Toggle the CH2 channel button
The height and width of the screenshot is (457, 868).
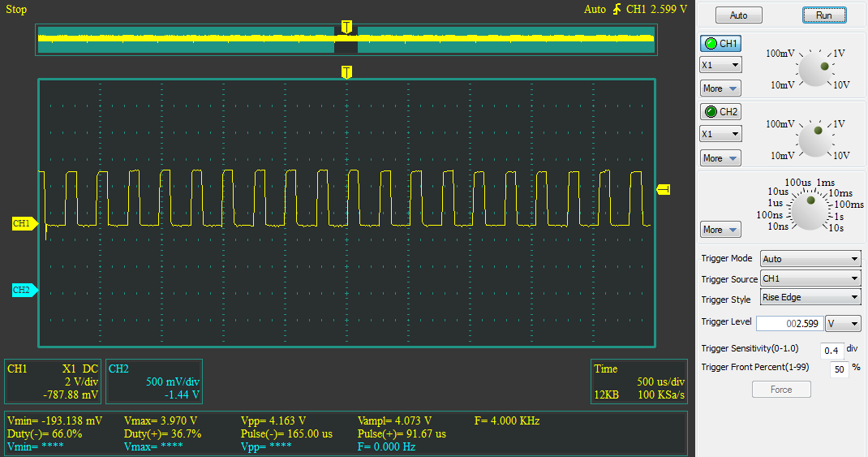720,112
